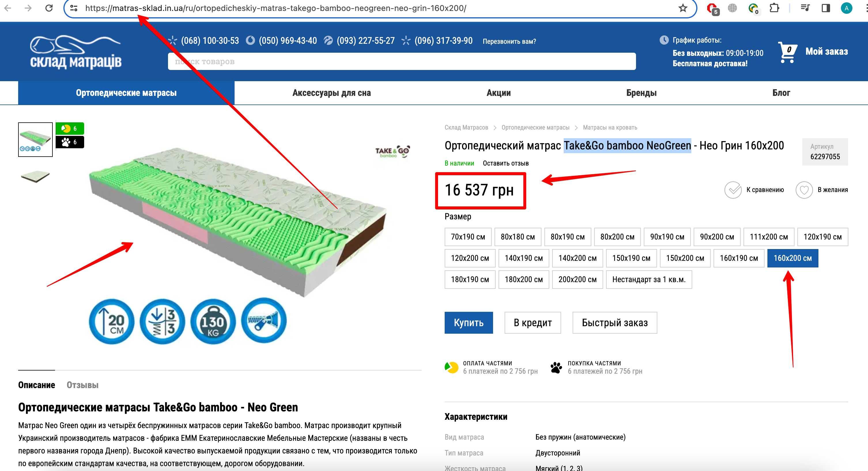The height and width of the screenshot is (471, 868).
Task: Switch to the Описание tab
Action: (36, 385)
